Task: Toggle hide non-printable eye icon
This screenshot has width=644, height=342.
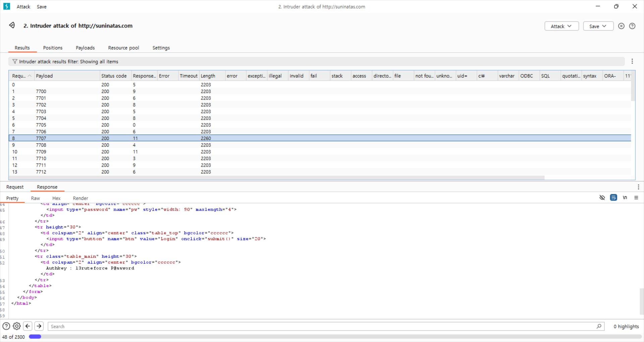Action: click(x=602, y=197)
